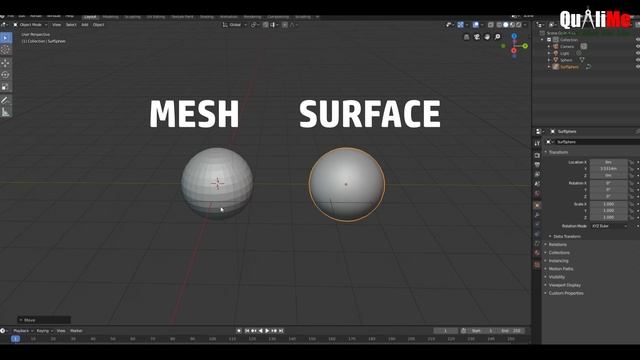
Task: Click the Location Y value field
Action: point(609,169)
